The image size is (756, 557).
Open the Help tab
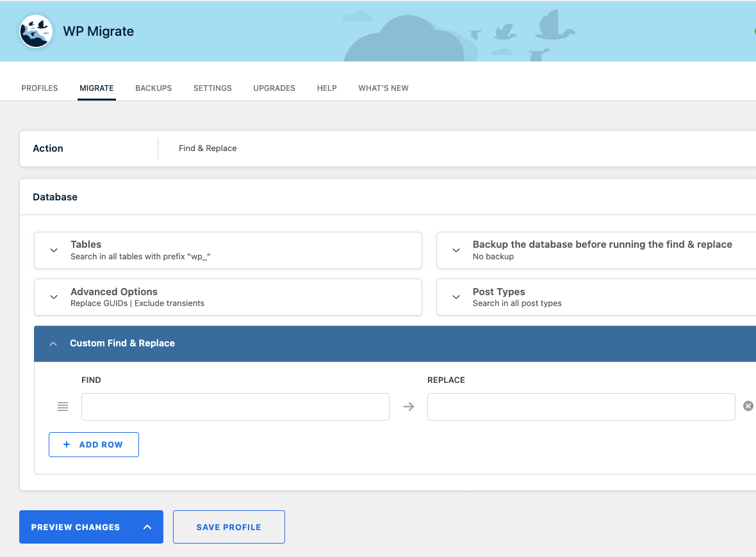pos(327,88)
